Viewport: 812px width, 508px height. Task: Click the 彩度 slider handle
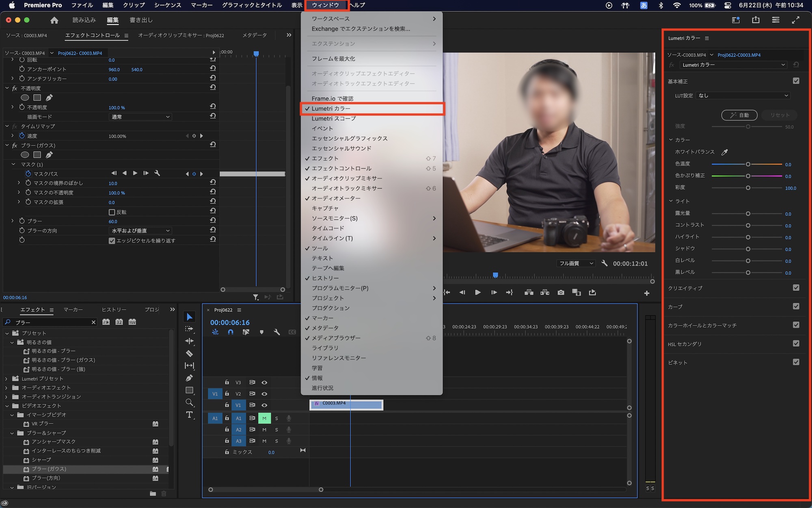[x=748, y=188]
